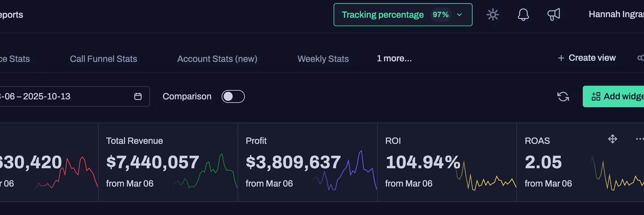
Task: Open Account Stats (new) tab
Action: [217, 59]
